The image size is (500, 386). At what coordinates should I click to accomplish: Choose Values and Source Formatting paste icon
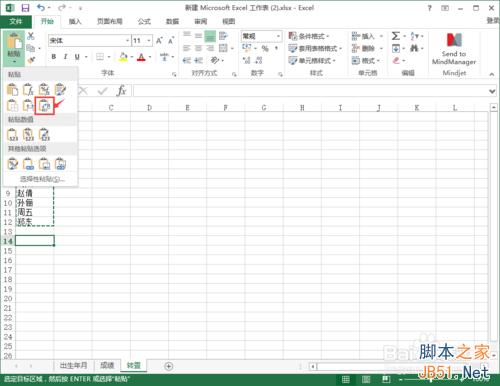tap(44, 135)
